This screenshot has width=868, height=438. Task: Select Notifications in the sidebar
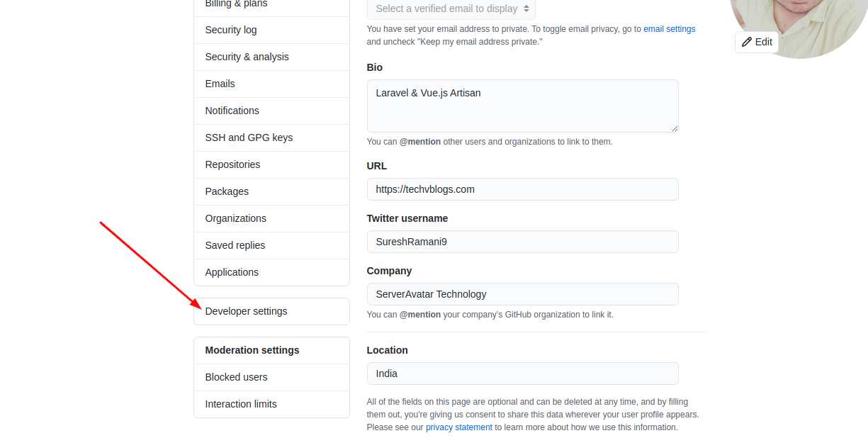point(271,111)
